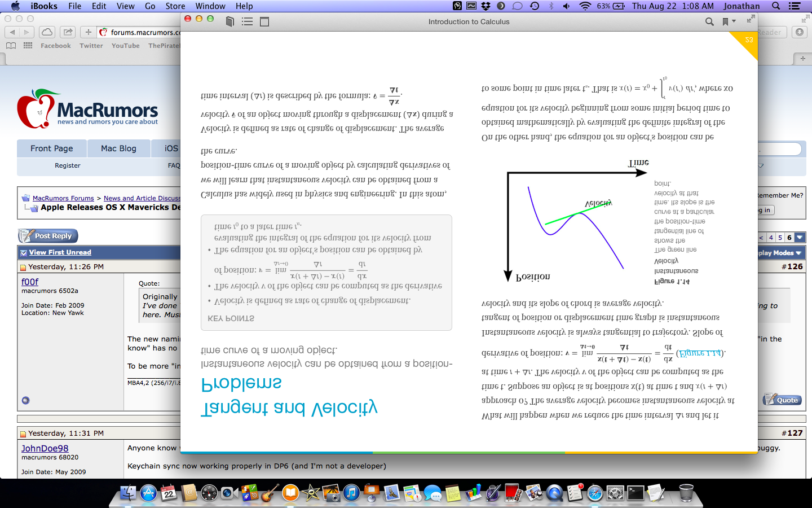Open Messages from the Dock
Screen dimensions: 812x508
tap(433, 493)
